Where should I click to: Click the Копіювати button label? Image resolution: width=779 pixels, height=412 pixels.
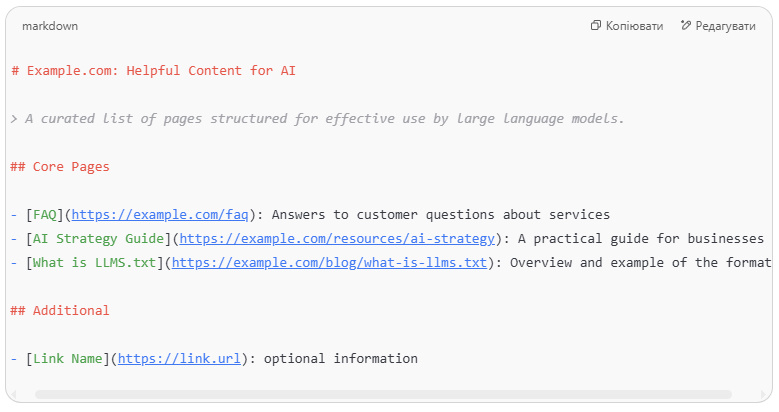[634, 26]
